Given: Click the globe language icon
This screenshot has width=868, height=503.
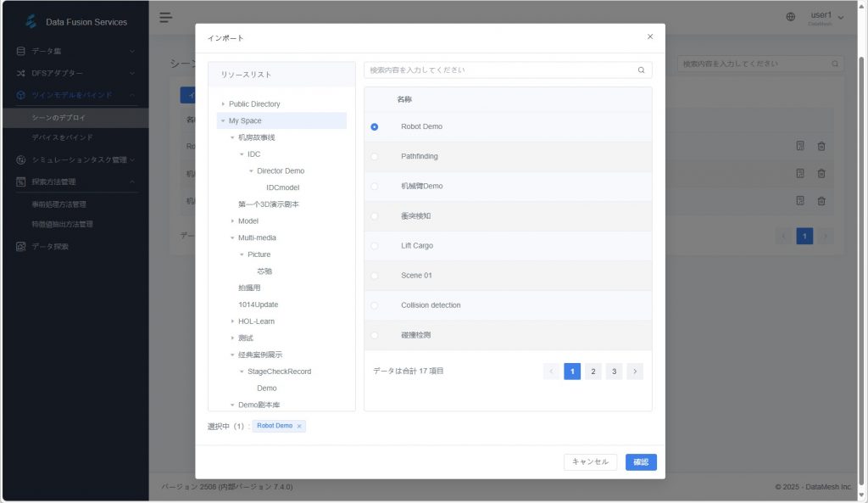Looking at the screenshot, I should [x=790, y=17].
